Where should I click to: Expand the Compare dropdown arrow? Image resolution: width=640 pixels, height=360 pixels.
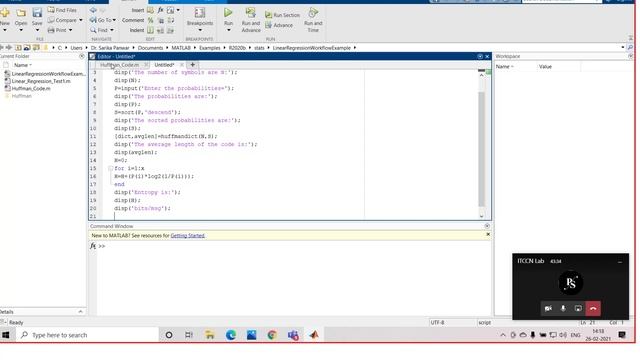click(81, 20)
